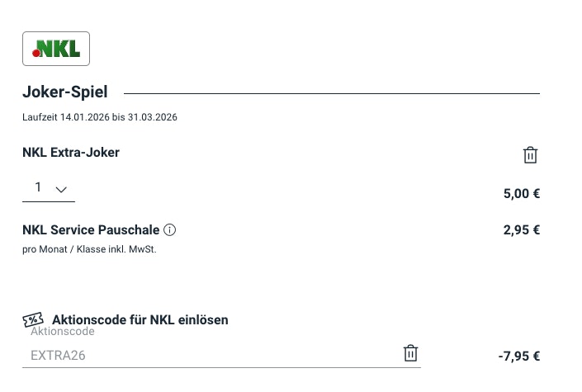Click the 2,95 € service fee
582x392 pixels.
point(521,230)
